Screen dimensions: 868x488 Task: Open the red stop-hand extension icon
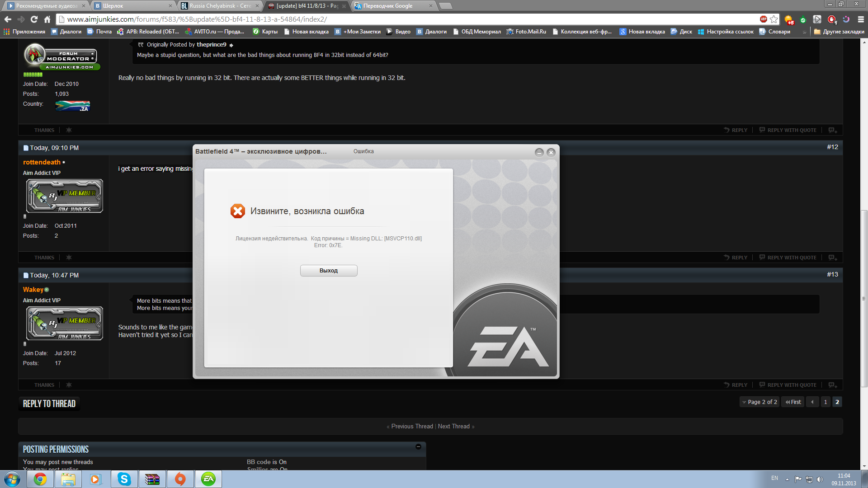pyautogui.click(x=832, y=19)
